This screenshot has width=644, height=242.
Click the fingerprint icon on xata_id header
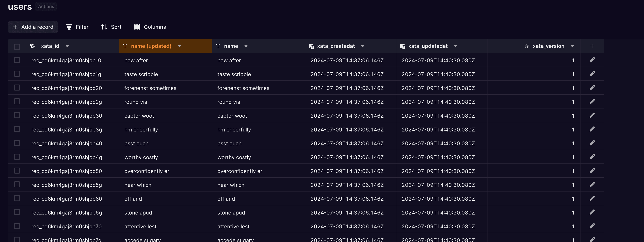pyautogui.click(x=33, y=46)
